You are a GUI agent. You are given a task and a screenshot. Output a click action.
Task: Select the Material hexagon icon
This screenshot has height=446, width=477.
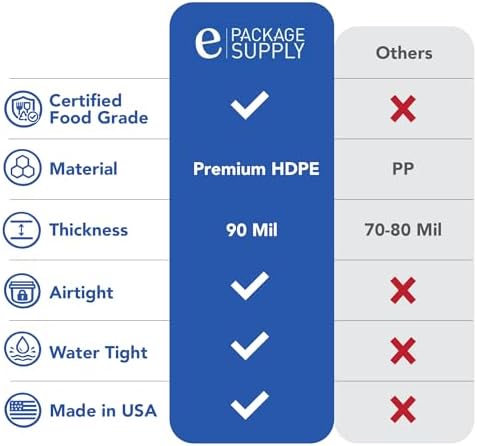pos(23,167)
